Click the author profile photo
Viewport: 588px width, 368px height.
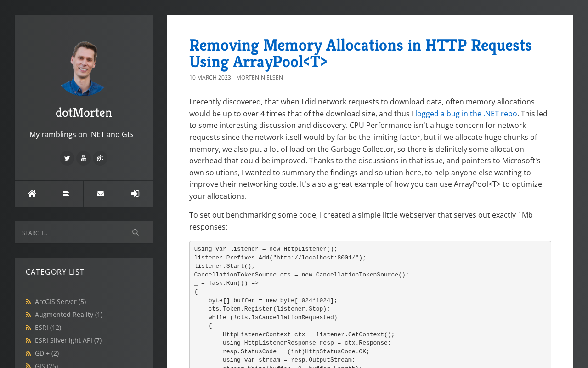(84, 68)
